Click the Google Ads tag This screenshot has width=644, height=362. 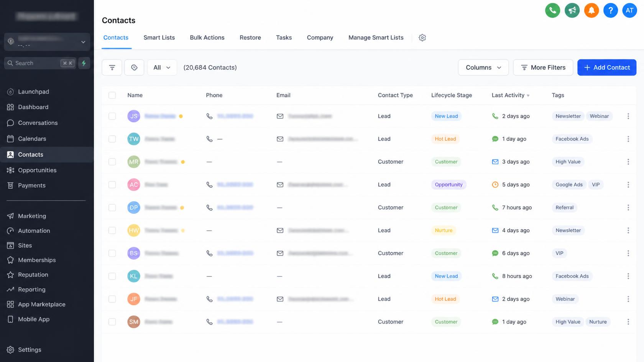569,185
